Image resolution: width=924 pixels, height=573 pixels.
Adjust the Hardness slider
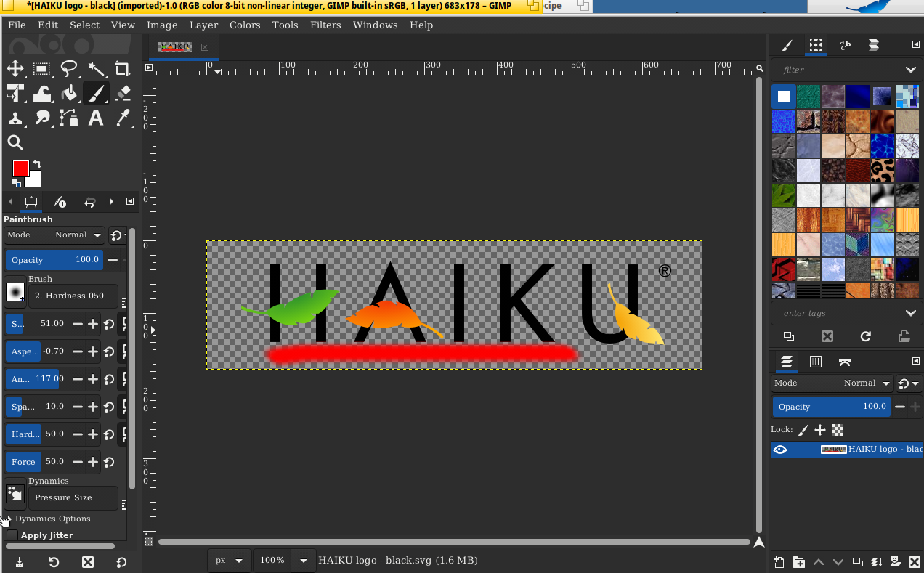pyautogui.click(x=36, y=434)
